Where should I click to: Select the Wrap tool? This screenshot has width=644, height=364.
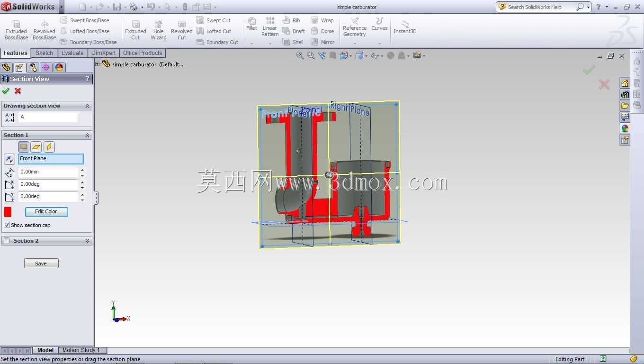322,20
